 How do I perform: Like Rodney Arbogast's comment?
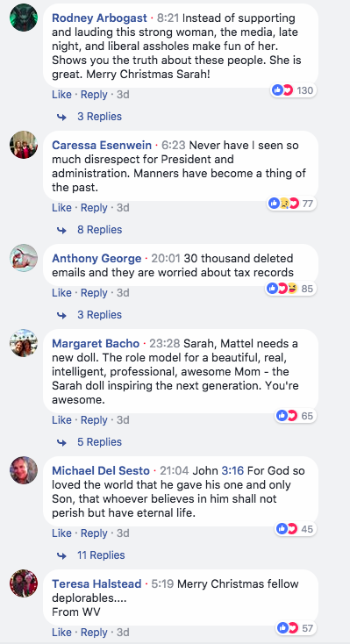point(61,95)
